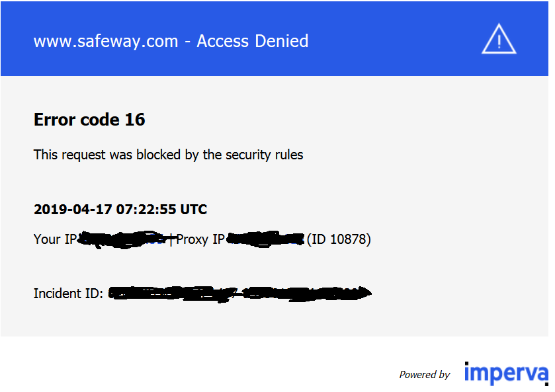This screenshot has height=392, width=555.
Task: Click the redacted incident ID value
Action: pos(239,294)
